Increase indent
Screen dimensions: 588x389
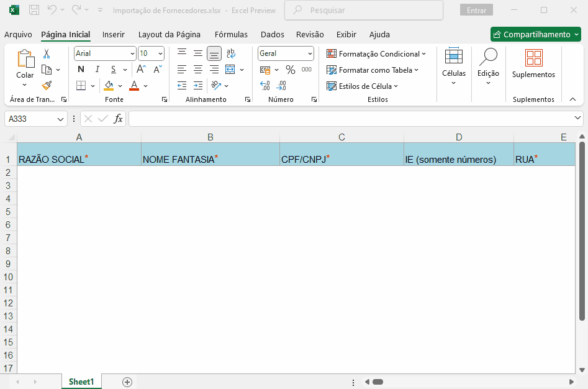pyautogui.click(x=198, y=86)
